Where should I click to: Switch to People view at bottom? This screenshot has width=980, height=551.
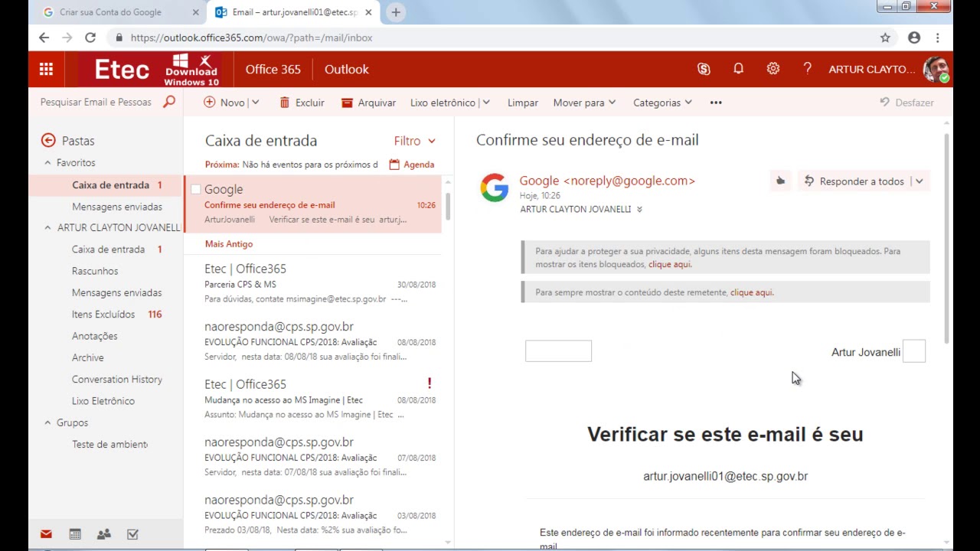(104, 534)
